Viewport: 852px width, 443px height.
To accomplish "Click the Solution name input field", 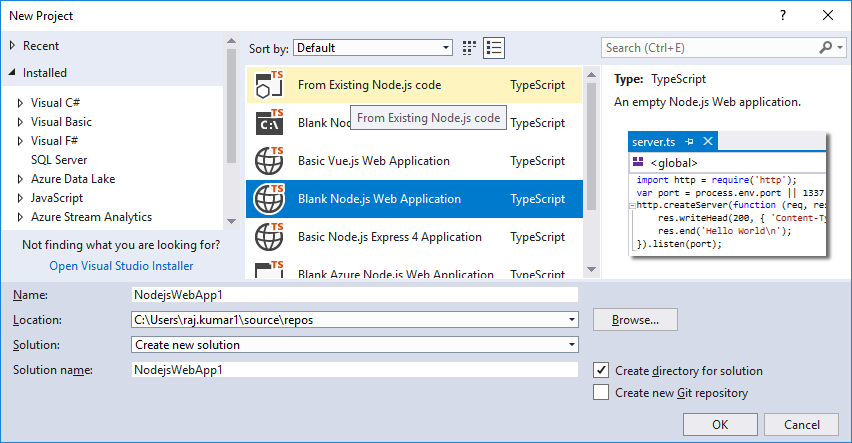I will (x=355, y=370).
